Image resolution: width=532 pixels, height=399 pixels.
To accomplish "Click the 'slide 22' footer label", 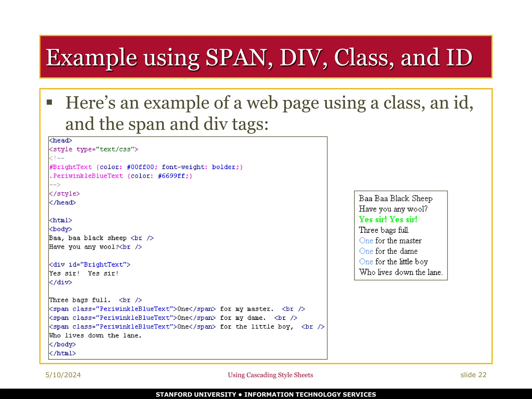I will (x=473, y=375).
